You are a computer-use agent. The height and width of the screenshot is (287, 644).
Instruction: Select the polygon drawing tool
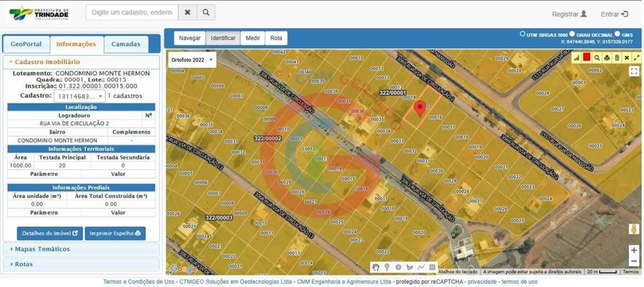click(x=410, y=267)
